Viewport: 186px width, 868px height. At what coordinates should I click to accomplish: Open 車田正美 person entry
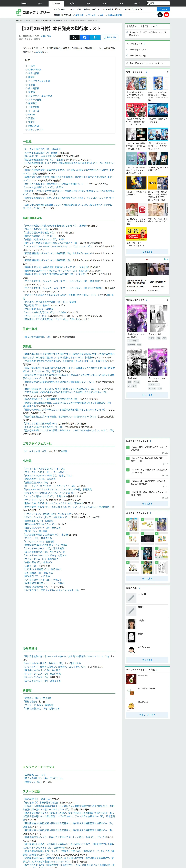147,598
